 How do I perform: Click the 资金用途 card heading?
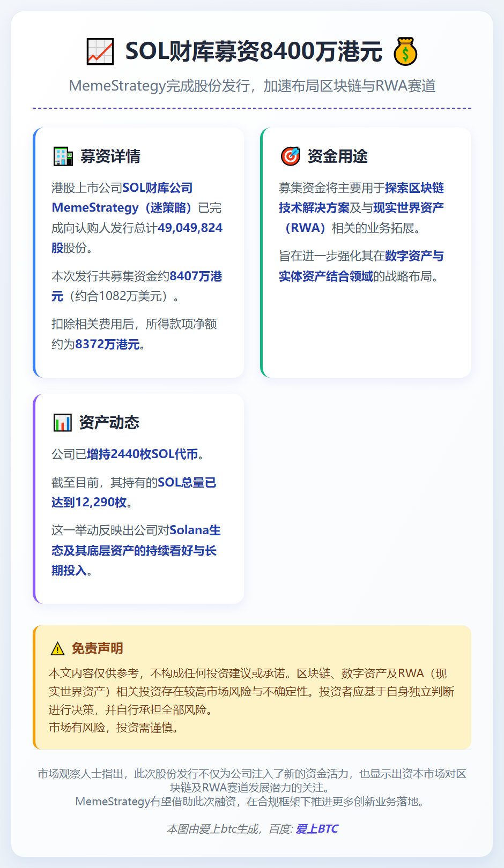click(338, 156)
